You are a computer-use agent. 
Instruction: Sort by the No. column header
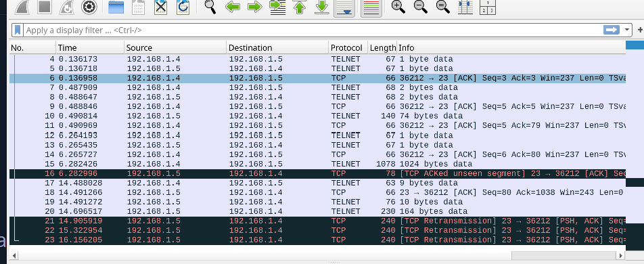[x=33, y=47]
